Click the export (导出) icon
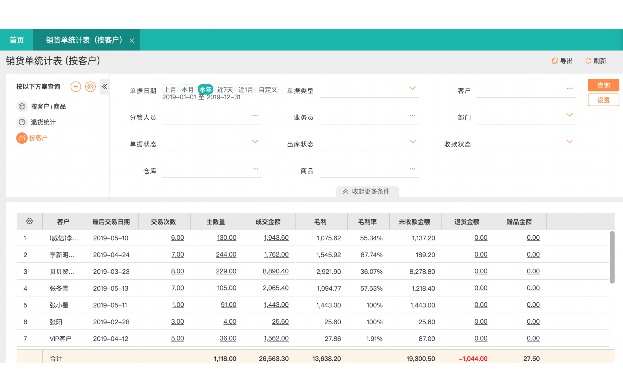The height and width of the screenshot is (392, 623). pos(555,61)
